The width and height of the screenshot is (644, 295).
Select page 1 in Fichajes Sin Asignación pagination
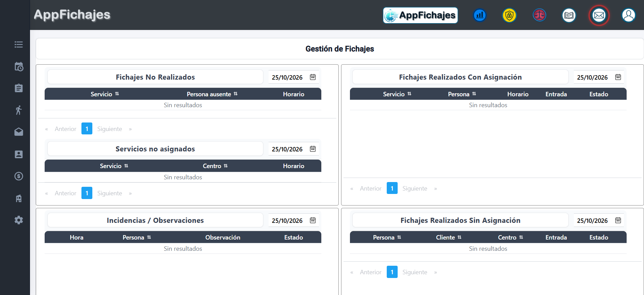click(392, 272)
